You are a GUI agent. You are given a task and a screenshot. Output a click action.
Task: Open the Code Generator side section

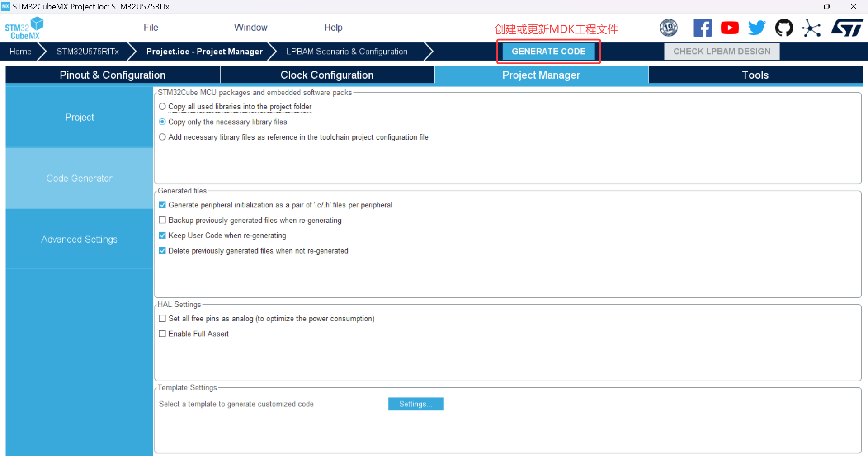tap(80, 178)
